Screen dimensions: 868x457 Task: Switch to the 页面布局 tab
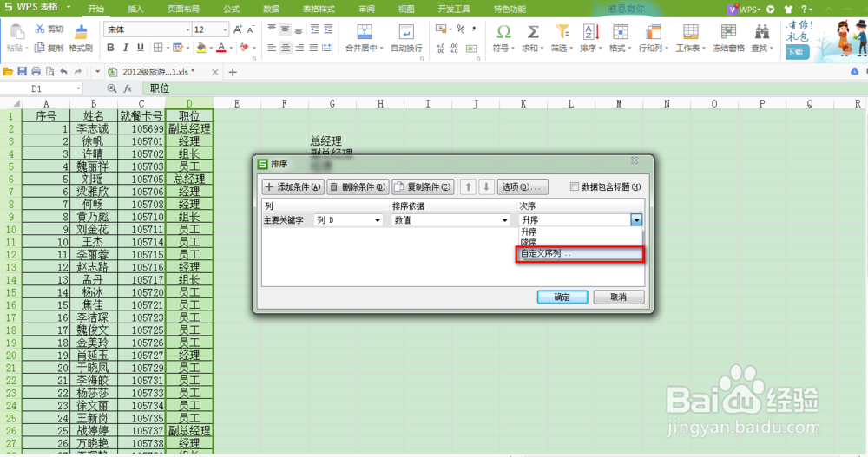pyautogui.click(x=183, y=9)
